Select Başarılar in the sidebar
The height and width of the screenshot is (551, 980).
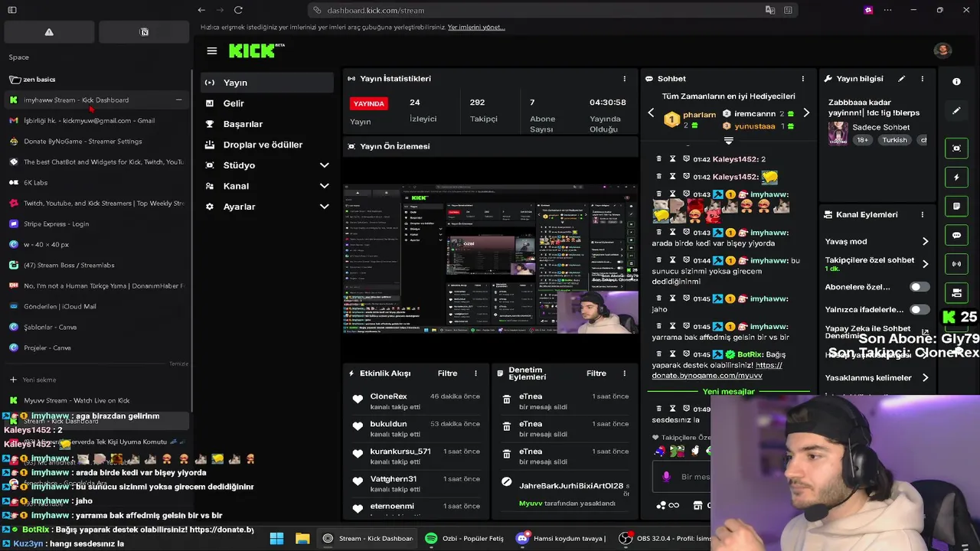tap(266, 124)
